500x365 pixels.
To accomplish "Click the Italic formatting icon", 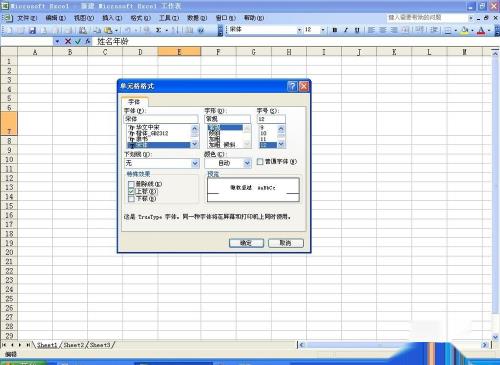I will pyautogui.click(x=346, y=30).
